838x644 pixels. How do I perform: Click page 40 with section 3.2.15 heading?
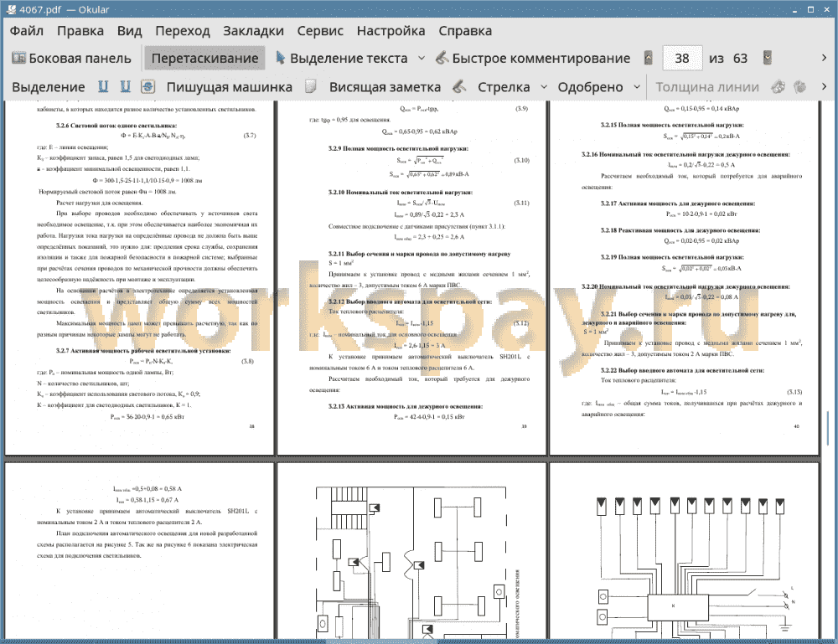pyautogui.click(x=684, y=278)
